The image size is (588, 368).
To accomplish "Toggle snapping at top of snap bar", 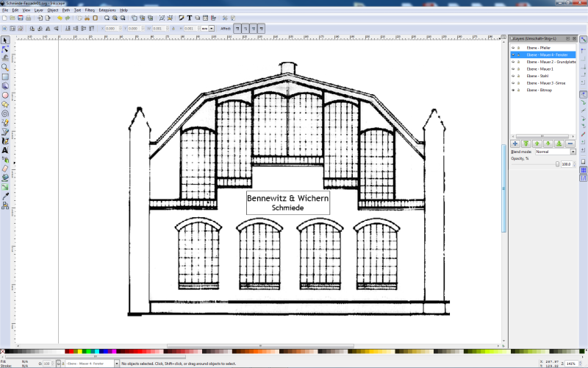I will (x=583, y=40).
